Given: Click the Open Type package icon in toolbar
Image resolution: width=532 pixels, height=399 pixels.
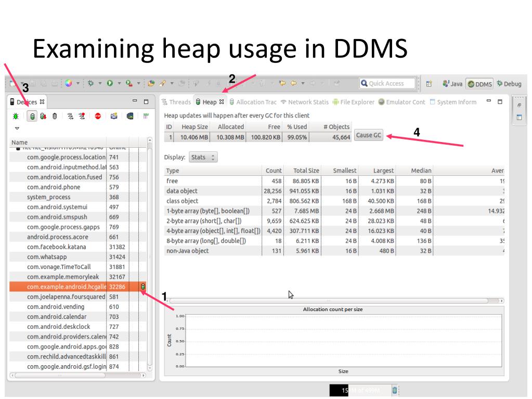Looking at the screenshot, I should [151, 83].
